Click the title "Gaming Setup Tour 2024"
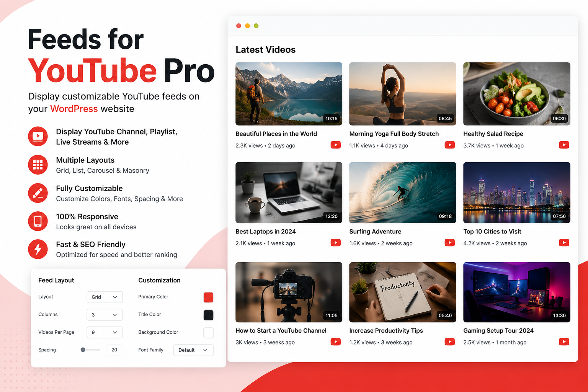The height and width of the screenshot is (392, 588). point(498,331)
